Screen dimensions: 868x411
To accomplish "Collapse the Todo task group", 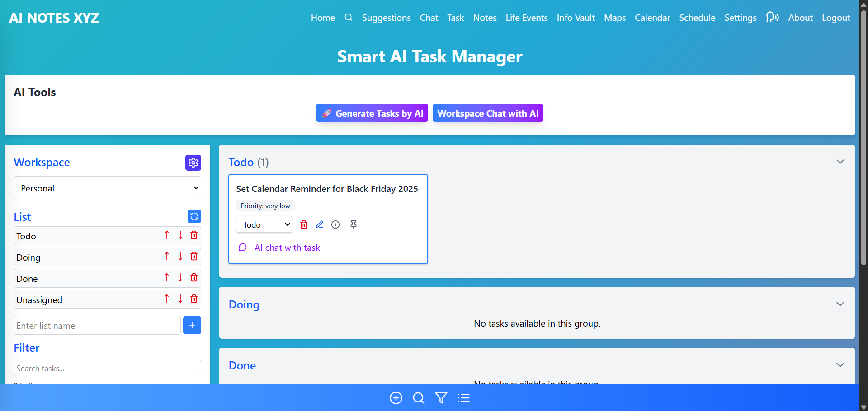I will 840,162.
